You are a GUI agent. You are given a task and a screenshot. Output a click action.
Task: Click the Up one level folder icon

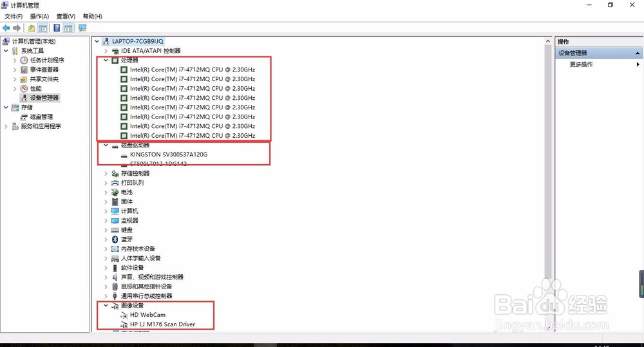click(32, 28)
